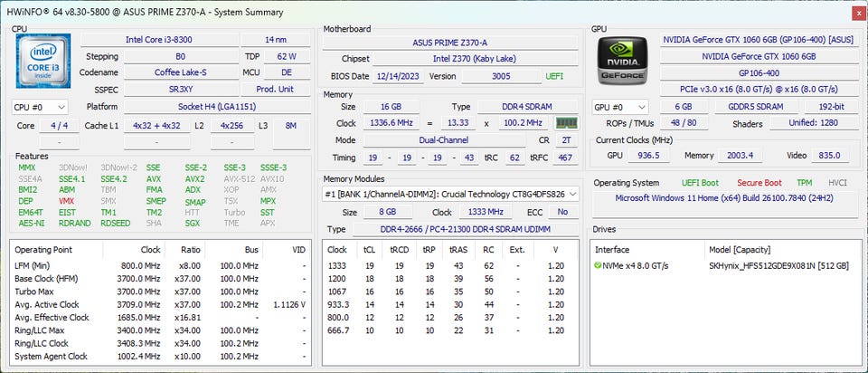Image resolution: width=868 pixels, height=373 pixels.
Task: Click the green check icon beside NVMe
Action: [599, 265]
